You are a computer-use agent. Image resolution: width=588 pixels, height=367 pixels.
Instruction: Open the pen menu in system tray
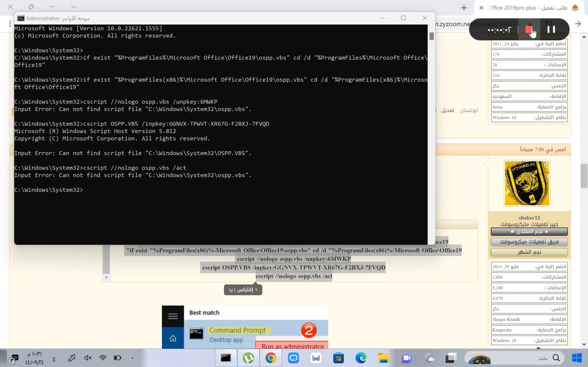[x=72, y=358]
